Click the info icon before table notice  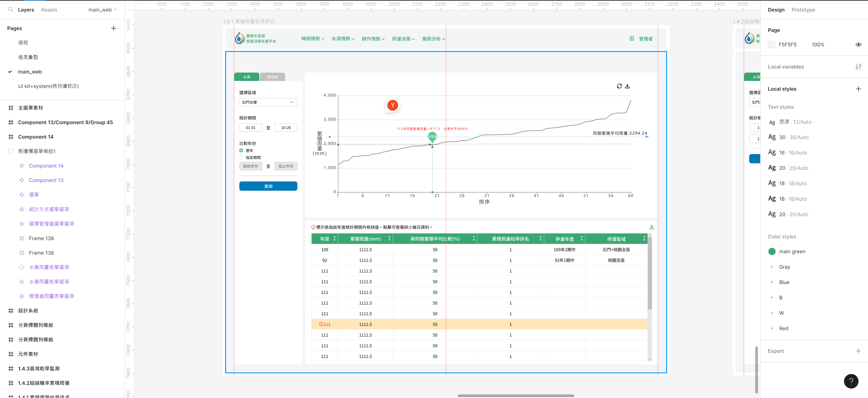coord(313,227)
